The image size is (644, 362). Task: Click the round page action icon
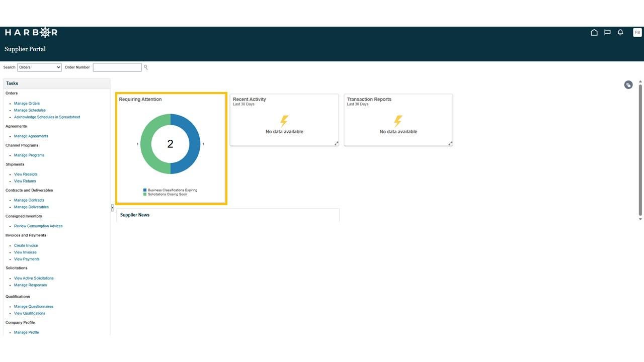pos(628,85)
